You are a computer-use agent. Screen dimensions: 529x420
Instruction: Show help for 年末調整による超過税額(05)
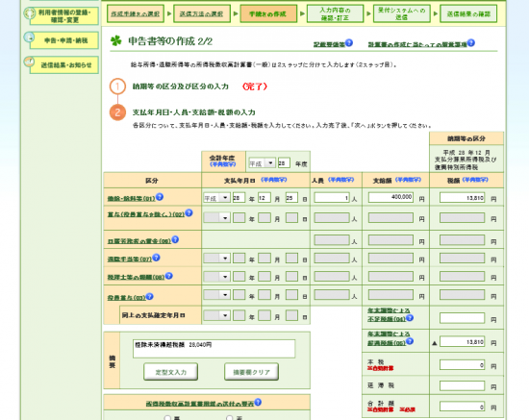tap(410, 341)
